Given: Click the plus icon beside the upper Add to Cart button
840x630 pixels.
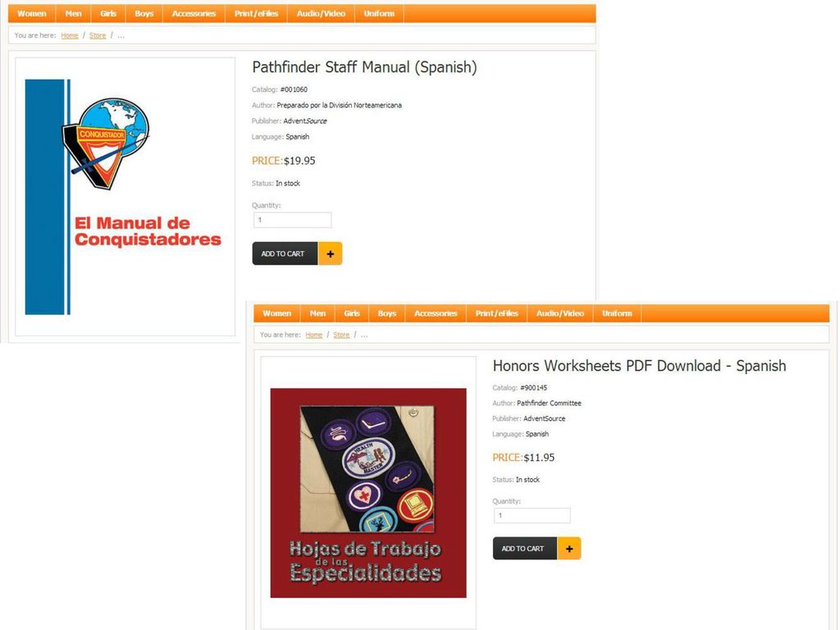Looking at the screenshot, I should click(x=330, y=254).
